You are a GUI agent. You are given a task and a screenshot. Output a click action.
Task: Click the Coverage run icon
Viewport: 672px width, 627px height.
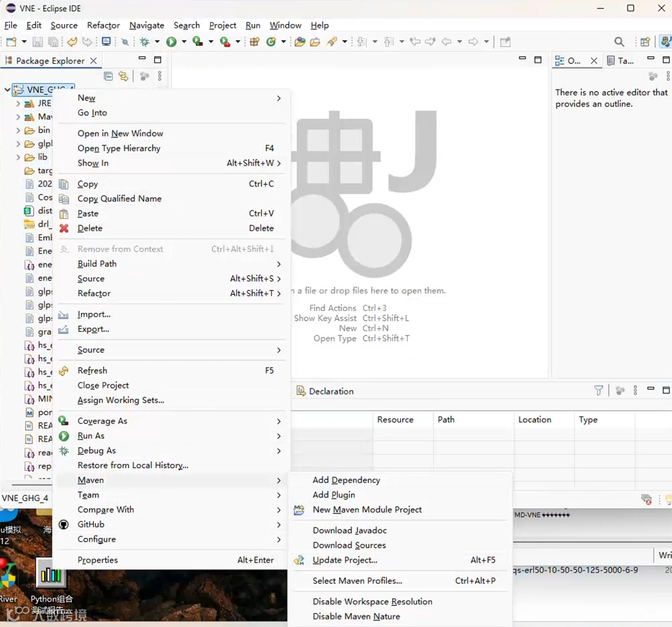click(198, 42)
